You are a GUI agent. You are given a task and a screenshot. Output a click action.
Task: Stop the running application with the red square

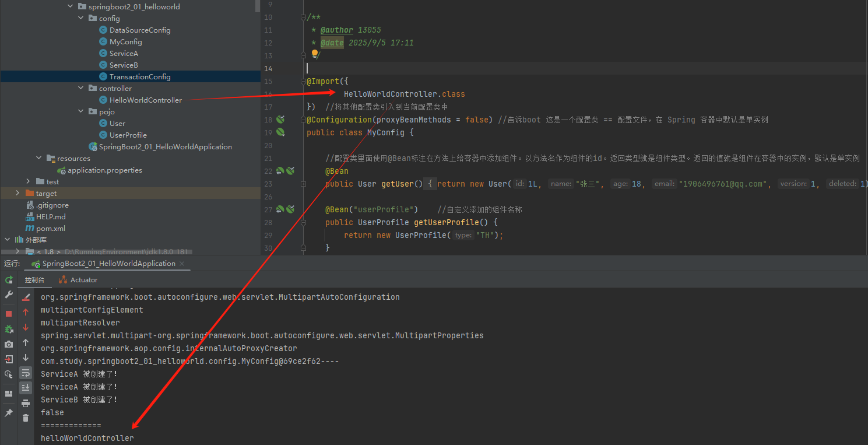click(9, 314)
